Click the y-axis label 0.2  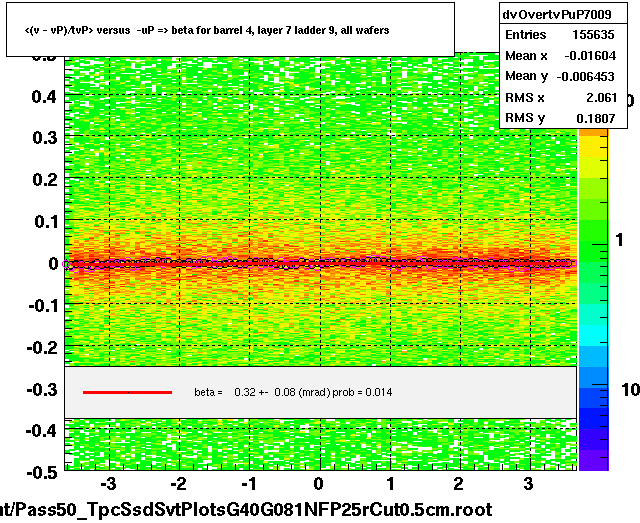pyautogui.click(x=44, y=180)
